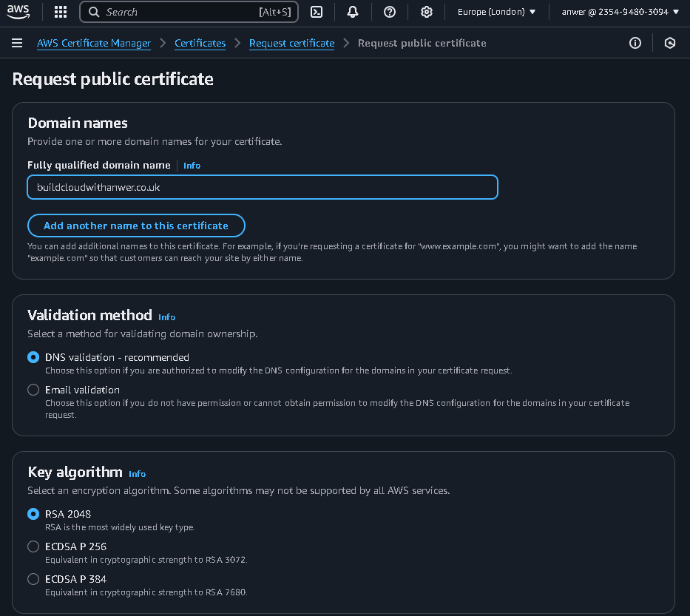Go to AWS Certificate Manager breadcrumb
The width and height of the screenshot is (690, 616).
(94, 43)
